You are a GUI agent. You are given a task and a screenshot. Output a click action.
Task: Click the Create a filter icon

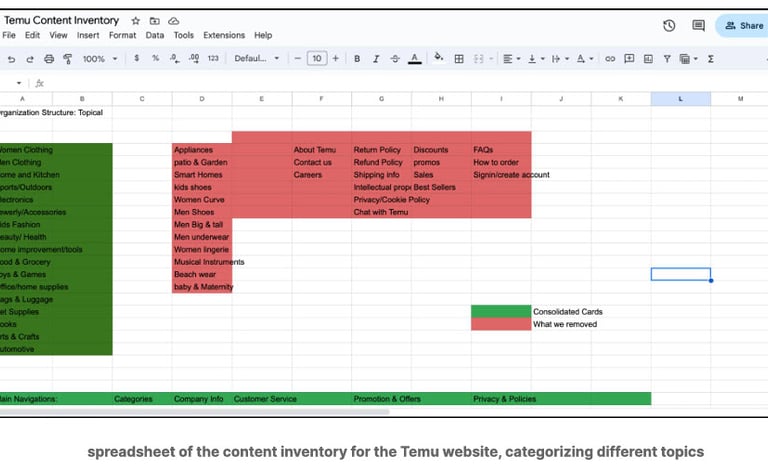point(667,59)
